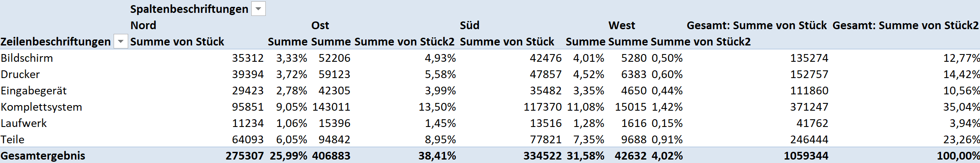This screenshot has height=163, width=980.
Task: Select cell with grand total 1059344
Action: click(x=806, y=156)
